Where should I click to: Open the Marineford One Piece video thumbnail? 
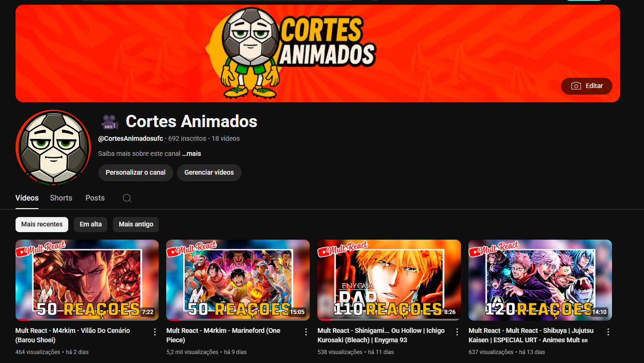[238, 280]
